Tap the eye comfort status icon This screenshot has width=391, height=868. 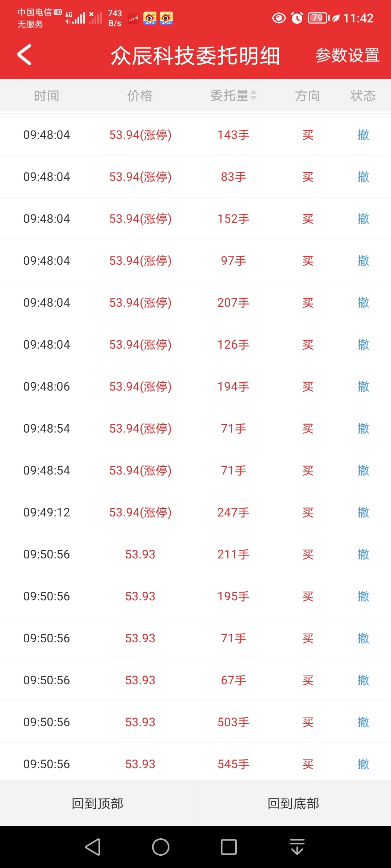coord(279,18)
